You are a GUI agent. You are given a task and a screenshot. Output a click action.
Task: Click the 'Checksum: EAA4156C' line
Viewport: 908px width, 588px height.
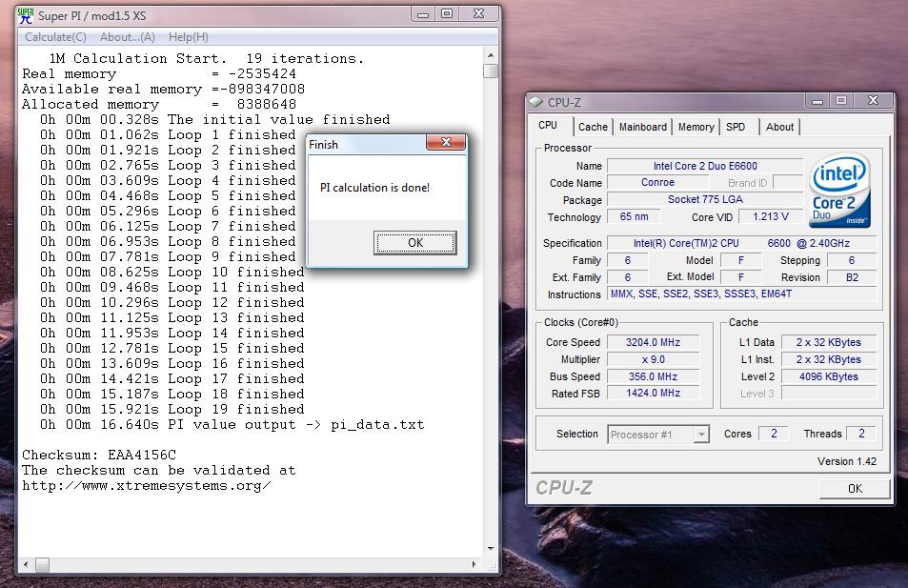point(99,456)
